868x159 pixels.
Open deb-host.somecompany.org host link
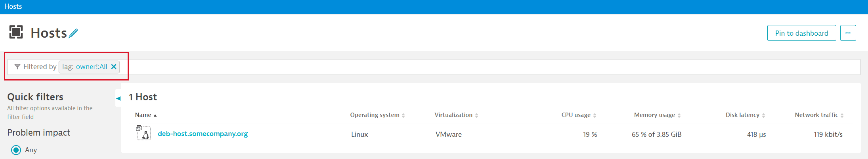(x=203, y=134)
